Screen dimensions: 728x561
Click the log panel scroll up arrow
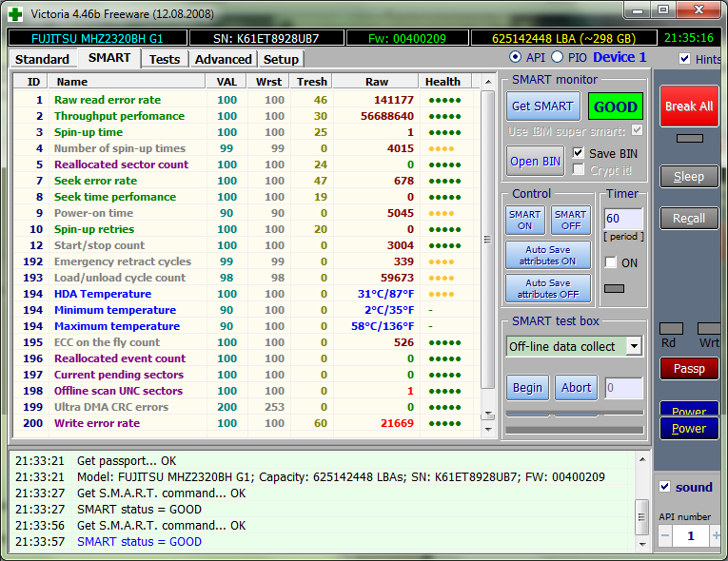642,459
